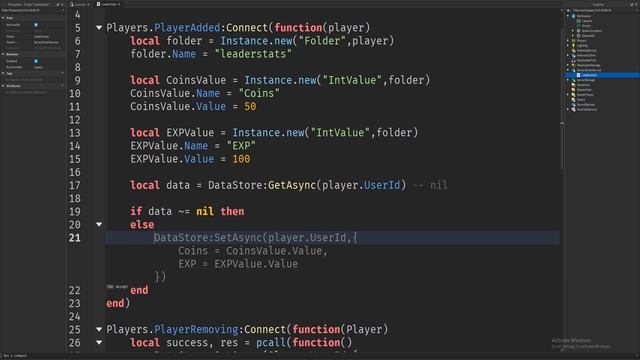Viewport: 640px width, 360px height.
Task: Focus the Filter Properties search field
Action: [x=33, y=10]
